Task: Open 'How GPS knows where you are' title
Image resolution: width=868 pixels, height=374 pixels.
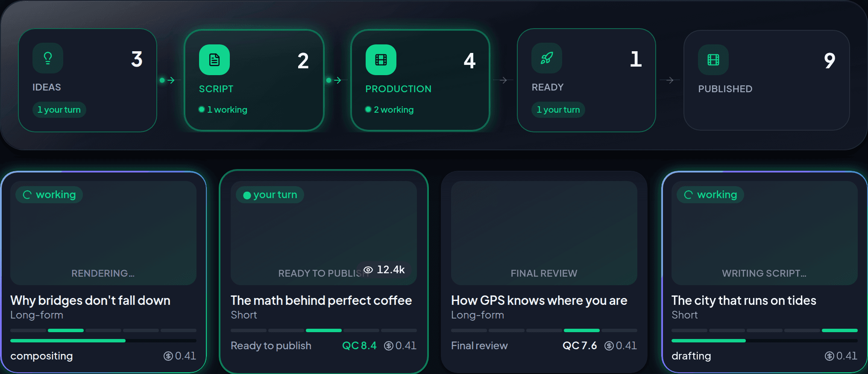Action: pos(539,301)
